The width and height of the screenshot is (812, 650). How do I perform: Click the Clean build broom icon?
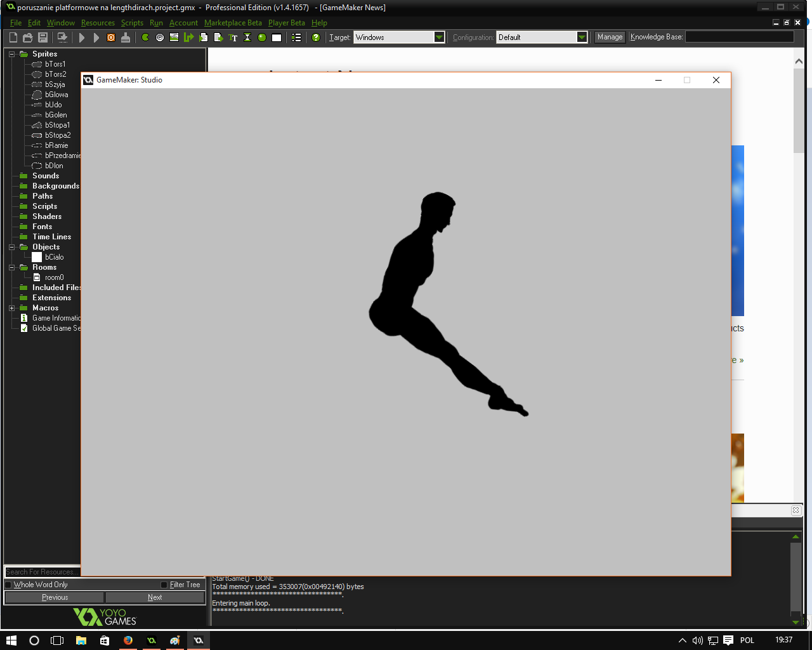(x=126, y=37)
